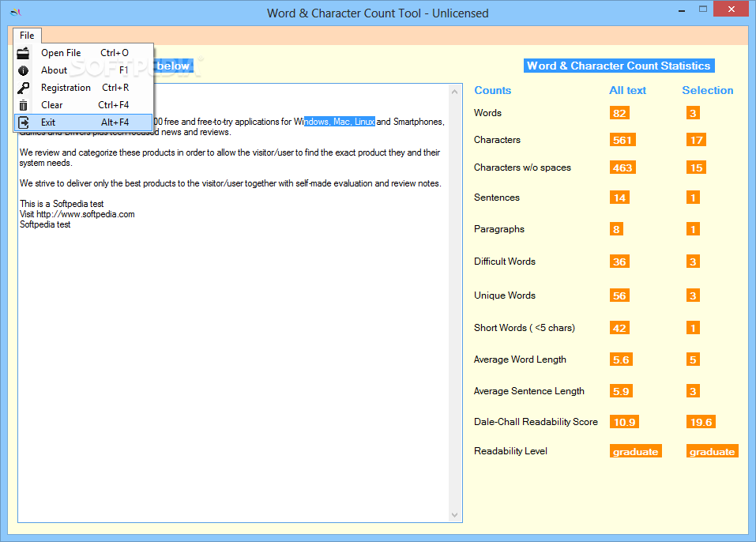Click the scrollbar up arrow in the text box

pos(455,92)
